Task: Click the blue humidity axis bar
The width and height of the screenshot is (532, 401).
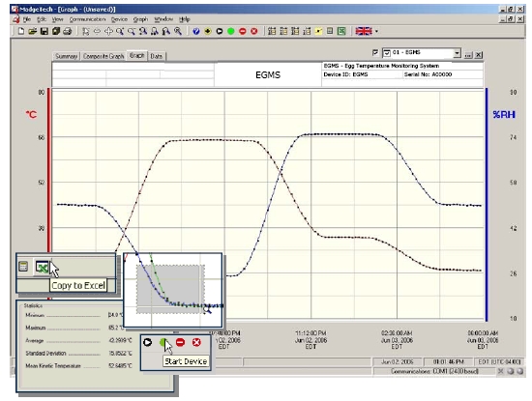Action: pyautogui.click(x=487, y=205)
